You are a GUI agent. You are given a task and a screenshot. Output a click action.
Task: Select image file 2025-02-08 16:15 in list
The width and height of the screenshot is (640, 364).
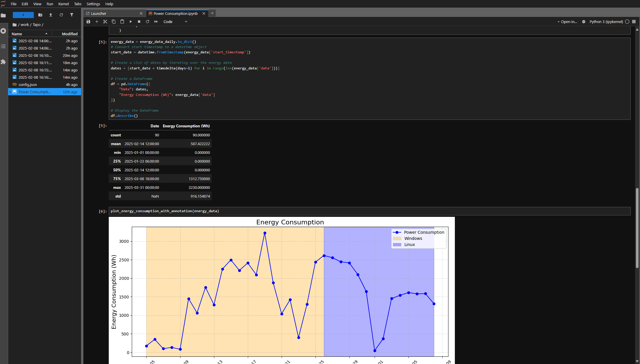click(x=45, y=70)
